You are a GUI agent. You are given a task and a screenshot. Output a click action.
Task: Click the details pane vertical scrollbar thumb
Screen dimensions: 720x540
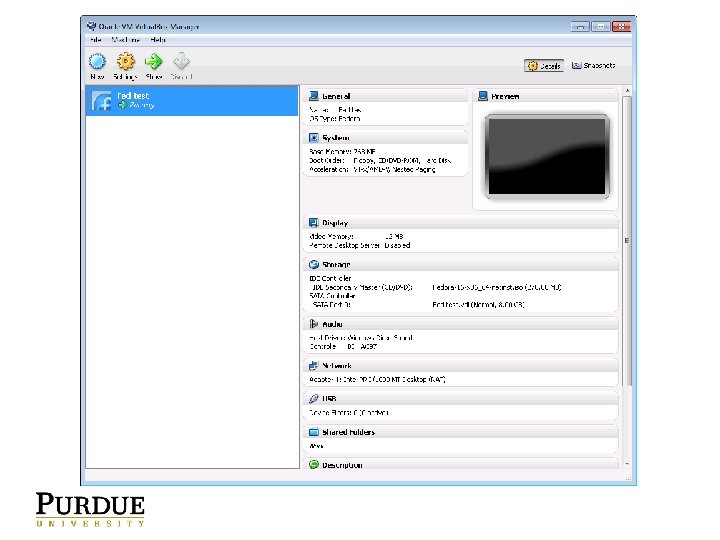[x=627, y=241]
